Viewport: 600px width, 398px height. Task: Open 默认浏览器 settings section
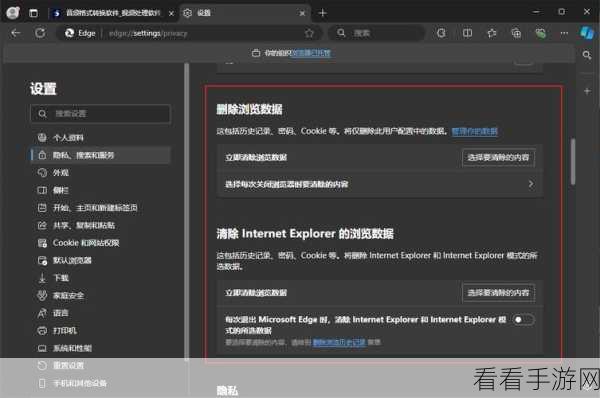(100, 261)
